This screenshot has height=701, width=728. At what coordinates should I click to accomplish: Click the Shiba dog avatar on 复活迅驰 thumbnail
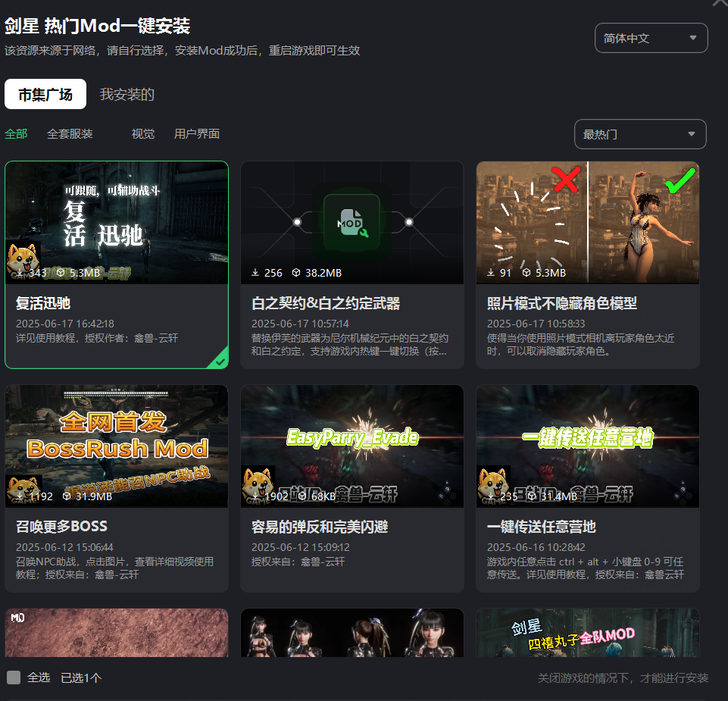coord(23,261)
